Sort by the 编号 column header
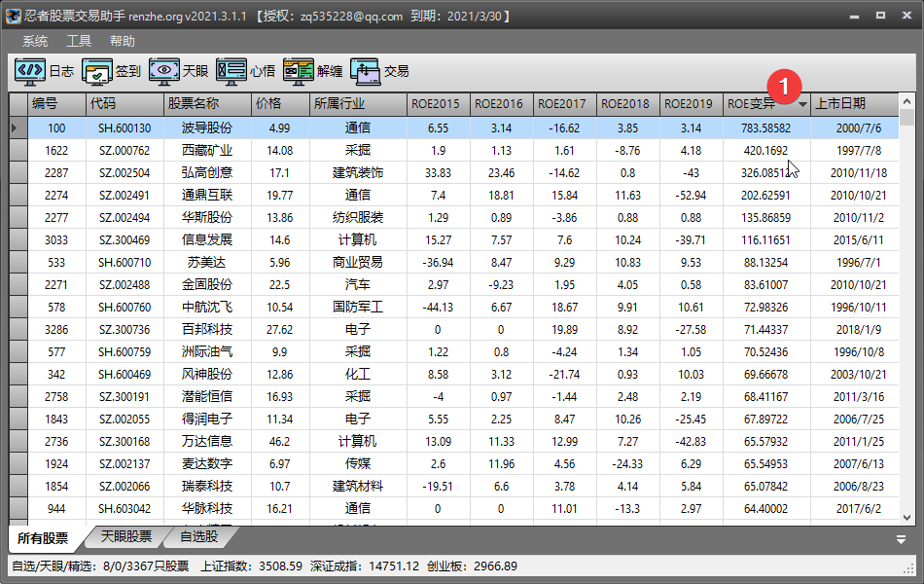924x584 pixels. pos(56,104)
